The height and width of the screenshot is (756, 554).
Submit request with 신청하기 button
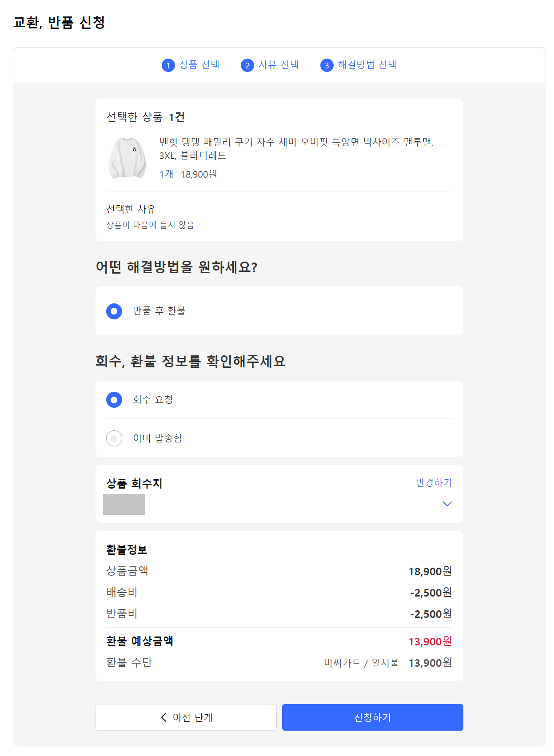pyautogui.click(x=373, y=717)
